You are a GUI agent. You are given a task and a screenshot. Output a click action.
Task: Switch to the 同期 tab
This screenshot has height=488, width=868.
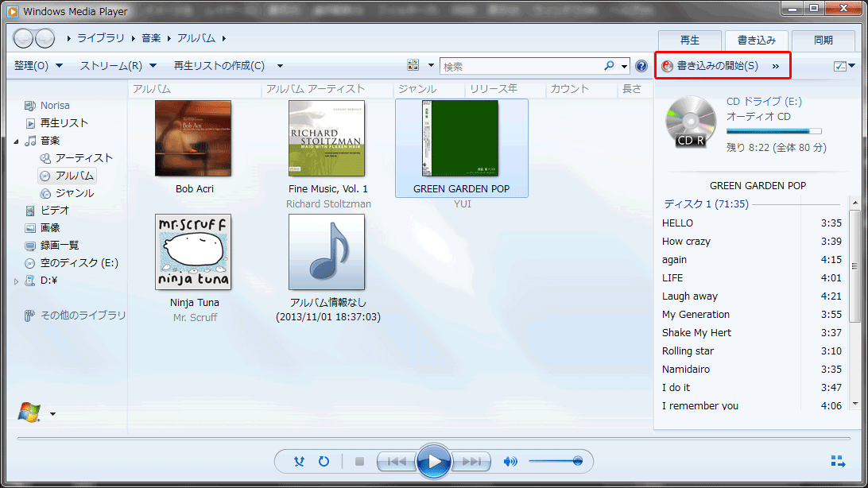823,41
